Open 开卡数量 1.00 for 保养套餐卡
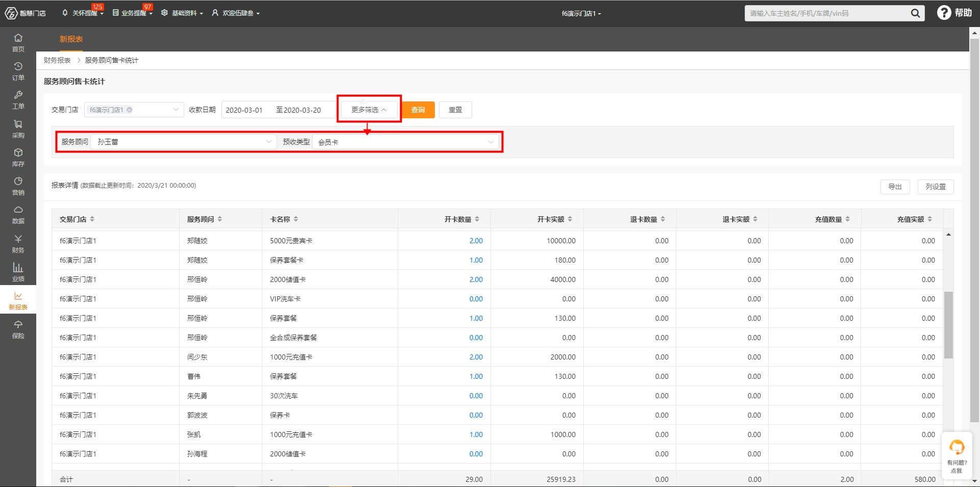The width and height of the screenshot is (980, 487). point(476,260)
